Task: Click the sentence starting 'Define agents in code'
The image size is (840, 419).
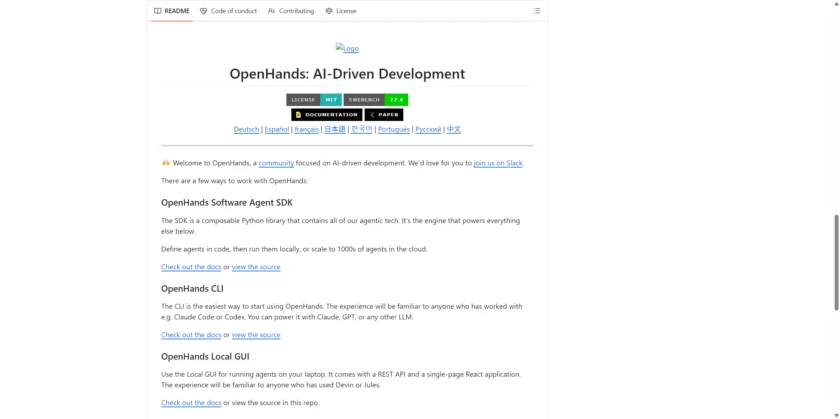Action: pos(294,249)
